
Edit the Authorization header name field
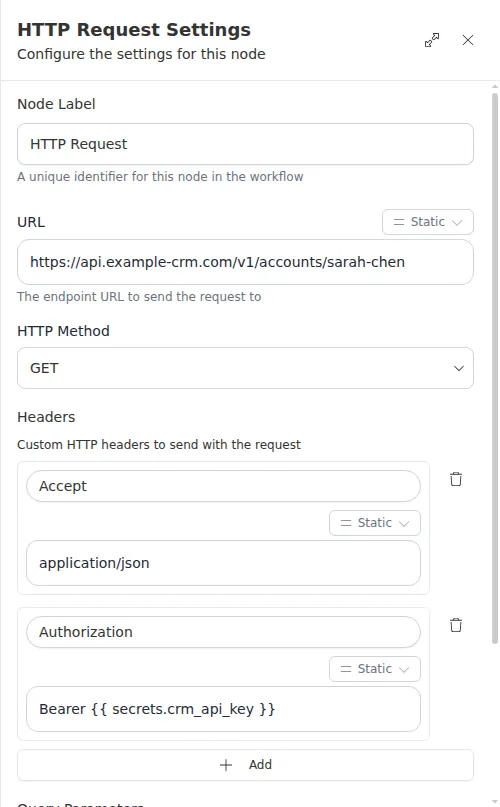223,632
